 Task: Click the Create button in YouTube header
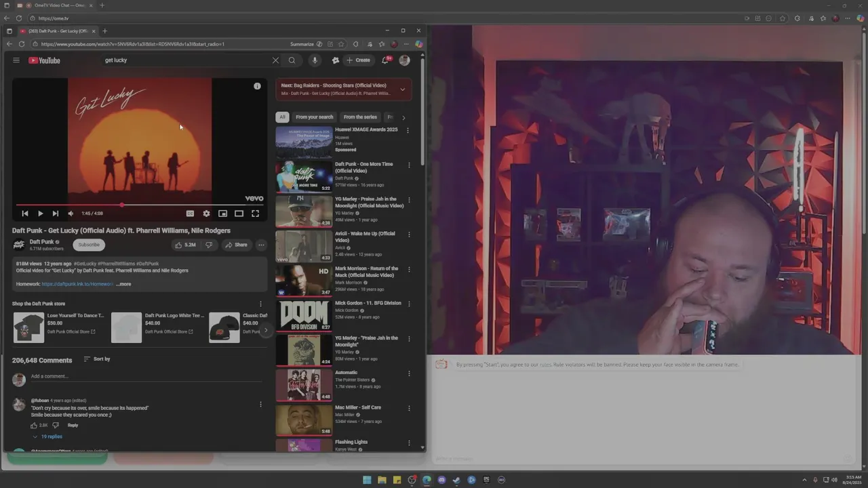pyautogui.click(x=358, y=60)
